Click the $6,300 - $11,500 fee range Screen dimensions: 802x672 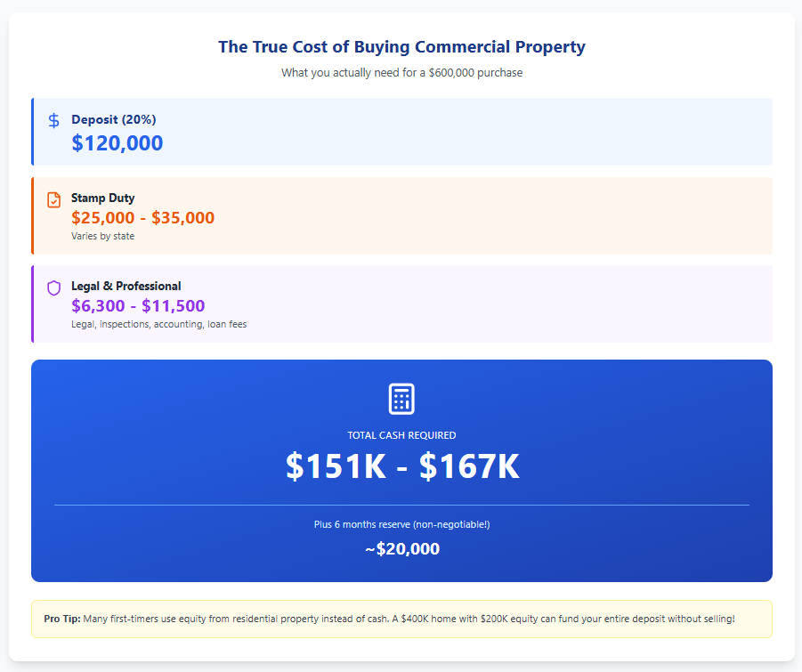click(138, 306)
